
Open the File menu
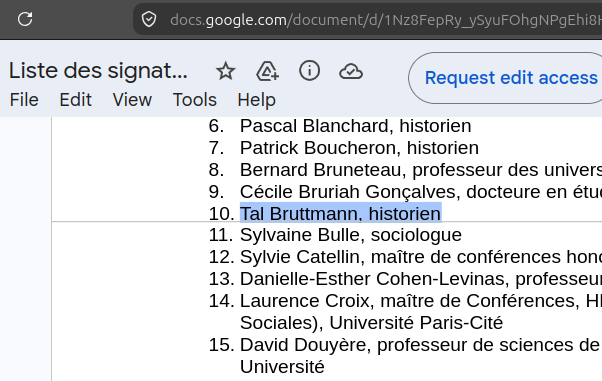tap(24, 100)
